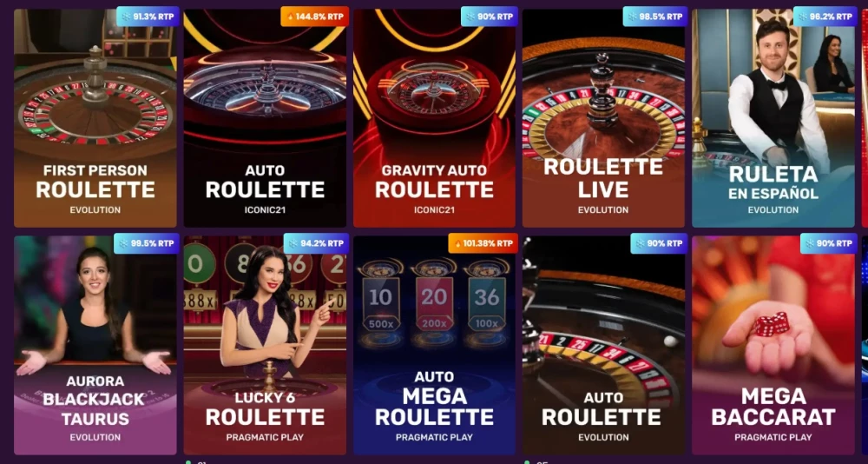868x464 pixels.
Task: Open Evolution Auto Roulette tile
Action: tap(603, 345)
